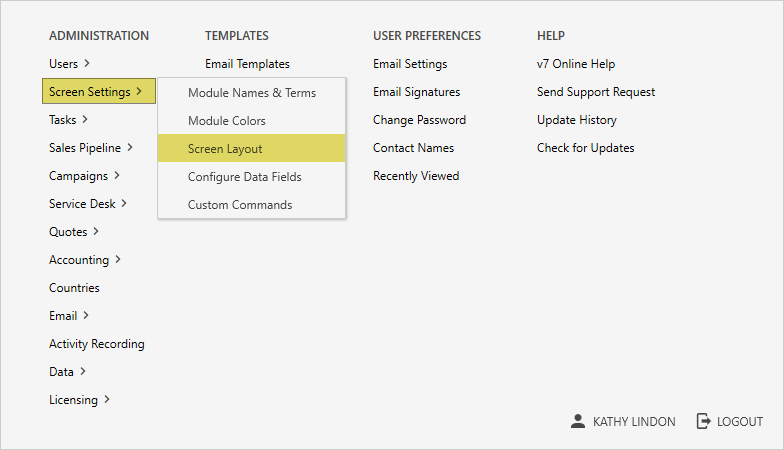Screen dimensions: 784x450
Task: Open Email Templates link
Action: pos(247,64)
